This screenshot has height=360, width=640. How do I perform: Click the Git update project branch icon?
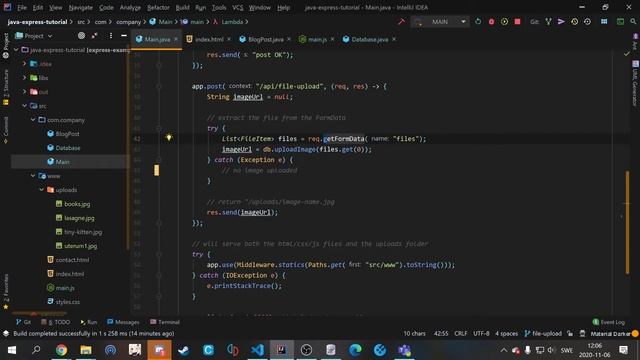548,22
